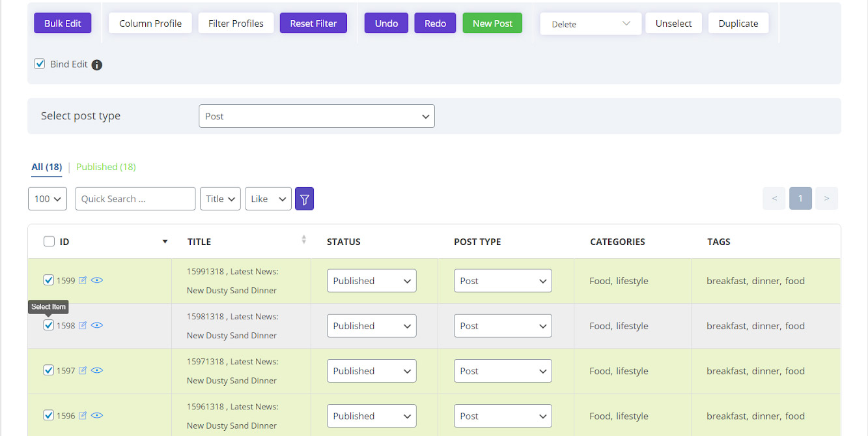Click the Bind Edit info icon

(x=97, y=65)
